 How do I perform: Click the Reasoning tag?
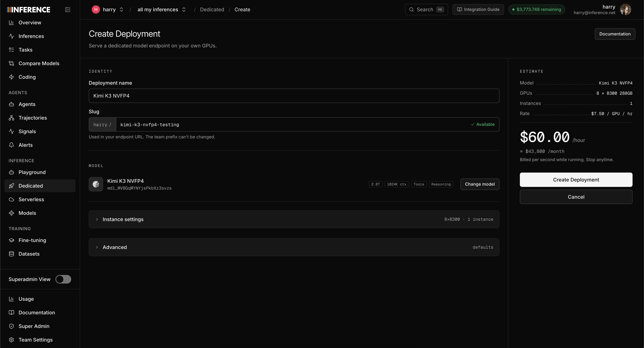[441, 184]
